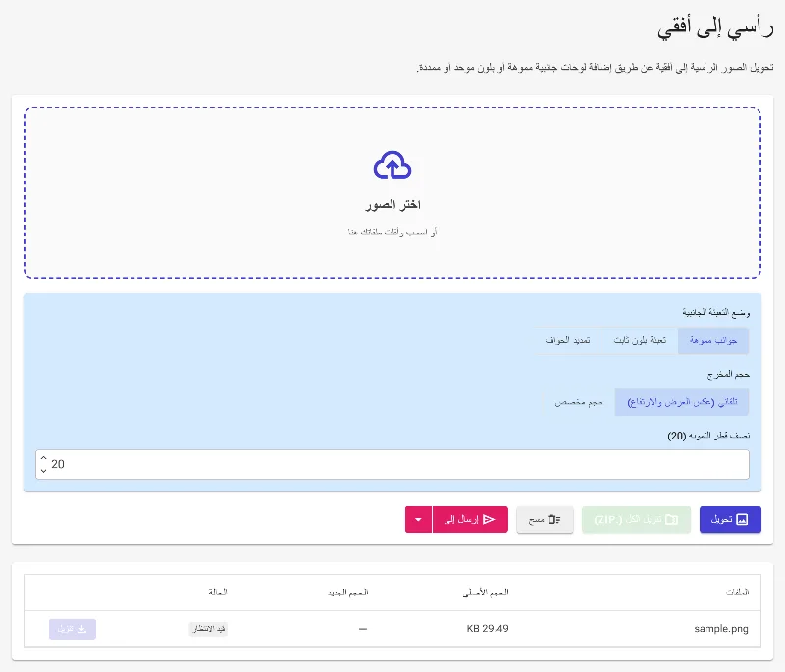Click the image icon in convert button
The width and height of the screenshot is (785, 672).
coord(742,519)
